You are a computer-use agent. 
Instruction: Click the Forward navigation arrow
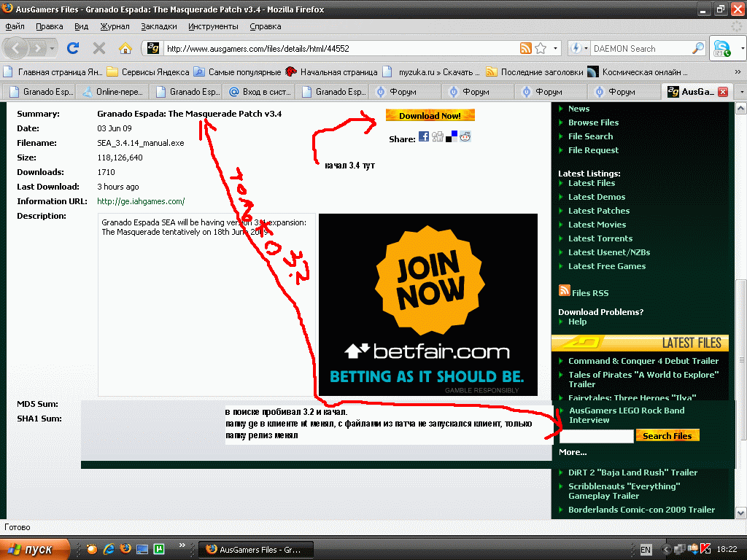click(x=38, y=48)
